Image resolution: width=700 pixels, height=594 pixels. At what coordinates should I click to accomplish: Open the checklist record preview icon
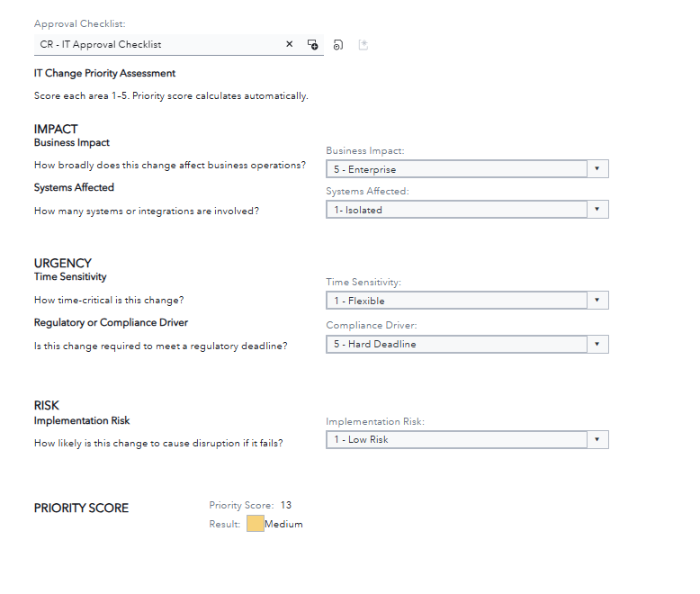click(338, 45)
